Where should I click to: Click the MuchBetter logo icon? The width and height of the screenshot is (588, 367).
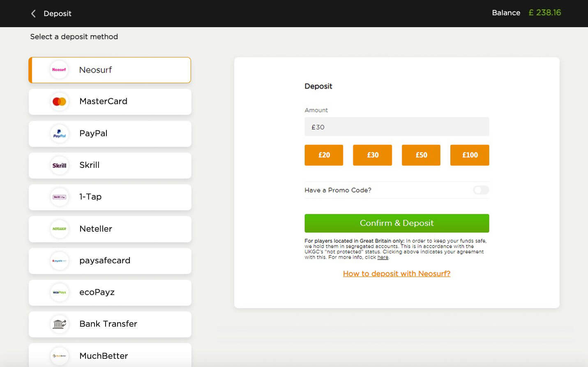(x=59, y=356)
